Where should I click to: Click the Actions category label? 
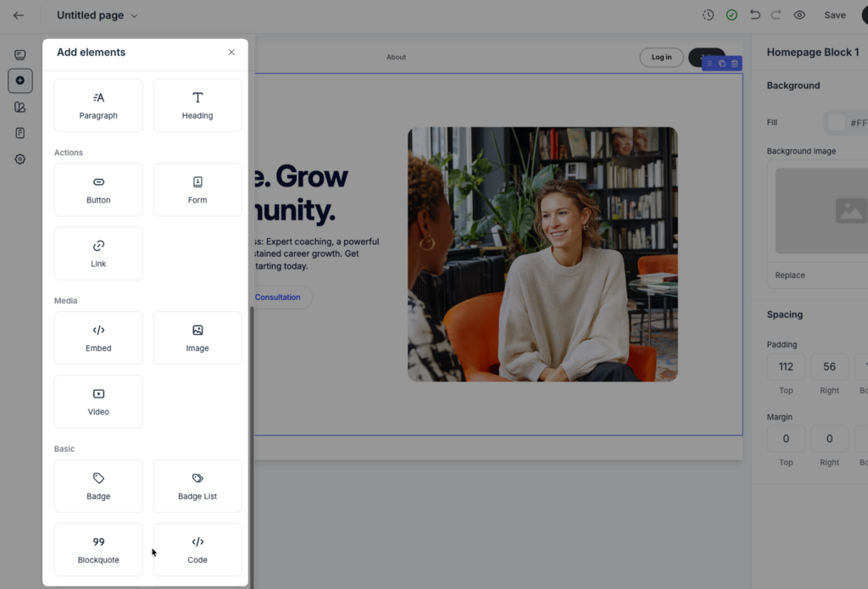coord(69,153)
